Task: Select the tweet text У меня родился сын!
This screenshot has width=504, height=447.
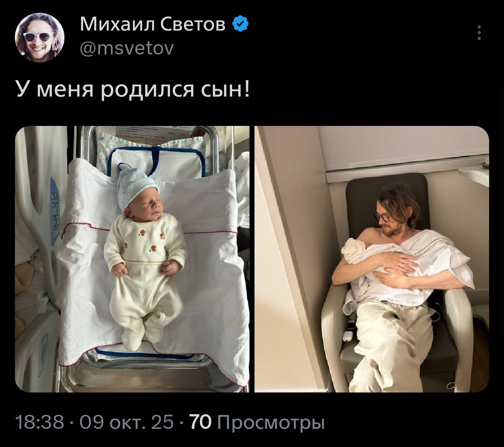Action: click(133, 90)
